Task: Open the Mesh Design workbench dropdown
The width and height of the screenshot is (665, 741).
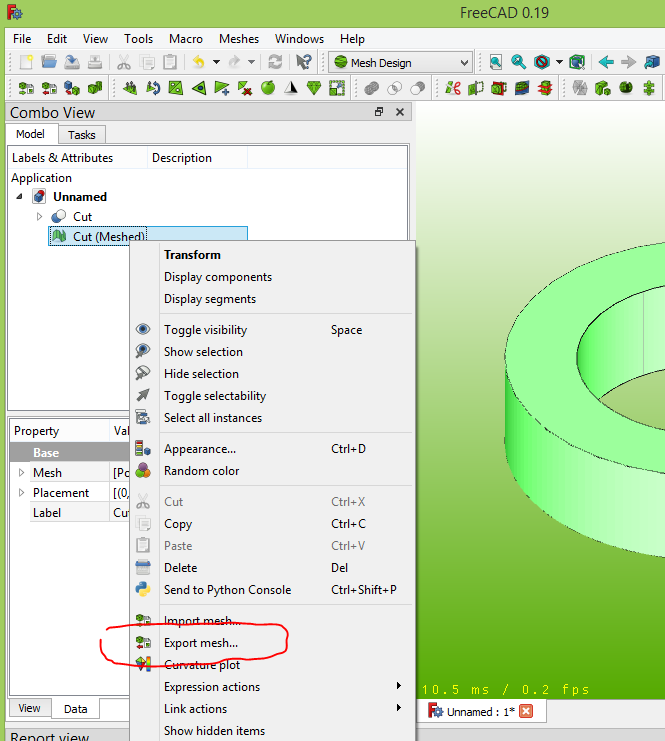Action: tap(401, 62)
